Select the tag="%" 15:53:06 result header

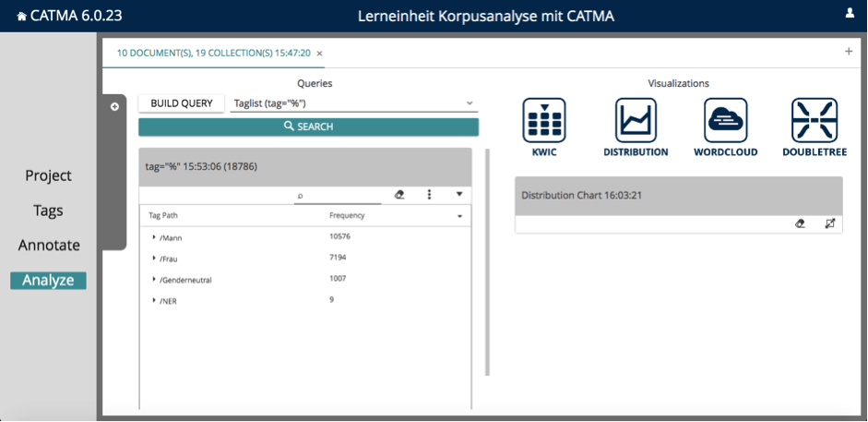click(305, 167)
